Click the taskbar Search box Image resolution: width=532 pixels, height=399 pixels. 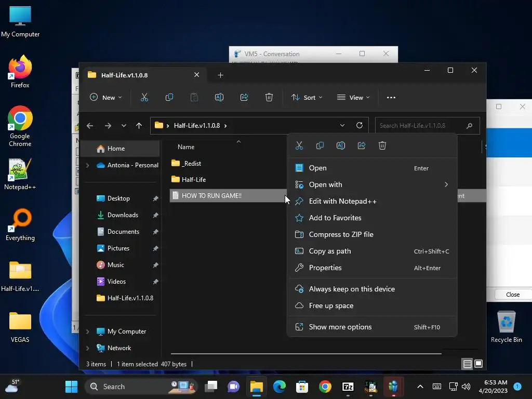click(140, 387)
